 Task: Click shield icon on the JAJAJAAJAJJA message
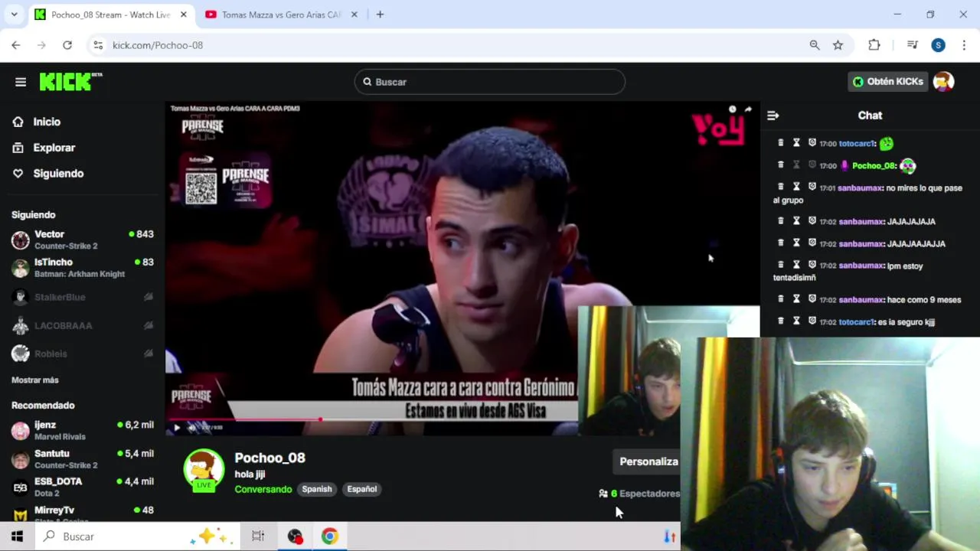(812, 243)
